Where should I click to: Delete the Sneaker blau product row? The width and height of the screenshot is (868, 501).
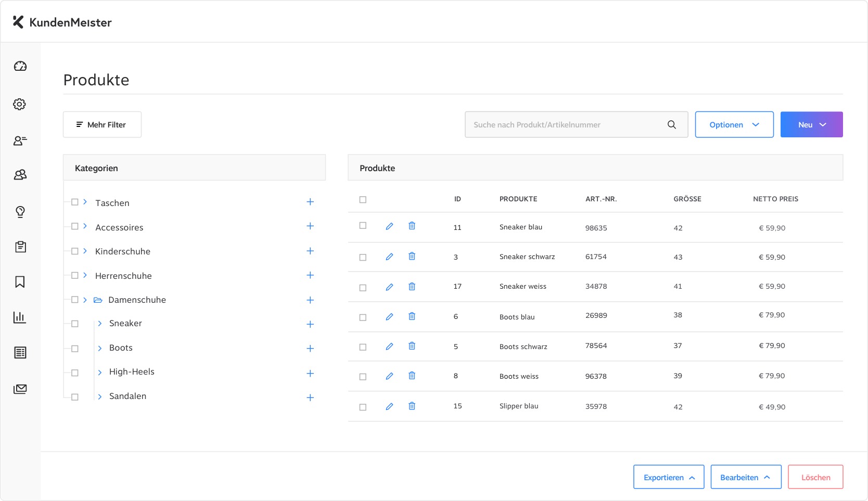(x=412, y=226)
